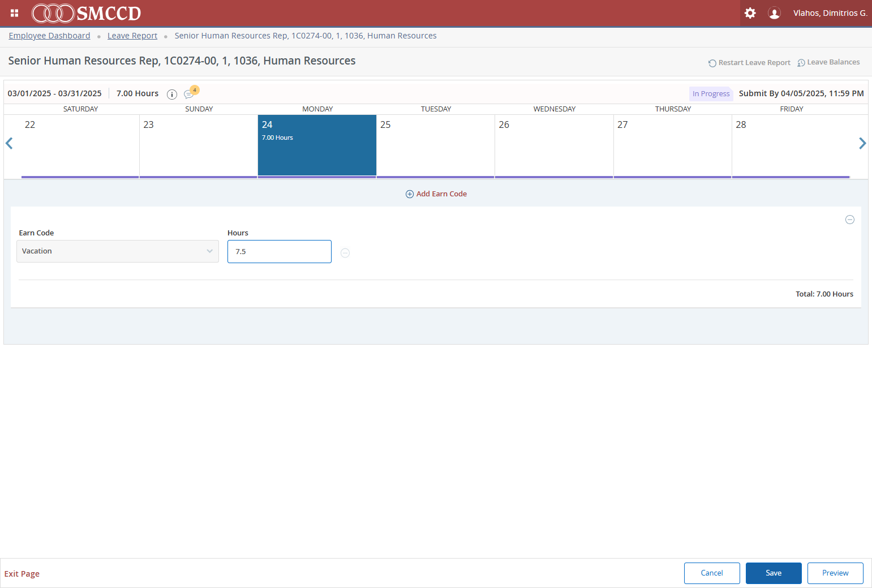Screen dimensions: 872x588
Task: Click user name Vlahos, Dimitrios G.
Action: pyautogui.click(x=830, y=13)
